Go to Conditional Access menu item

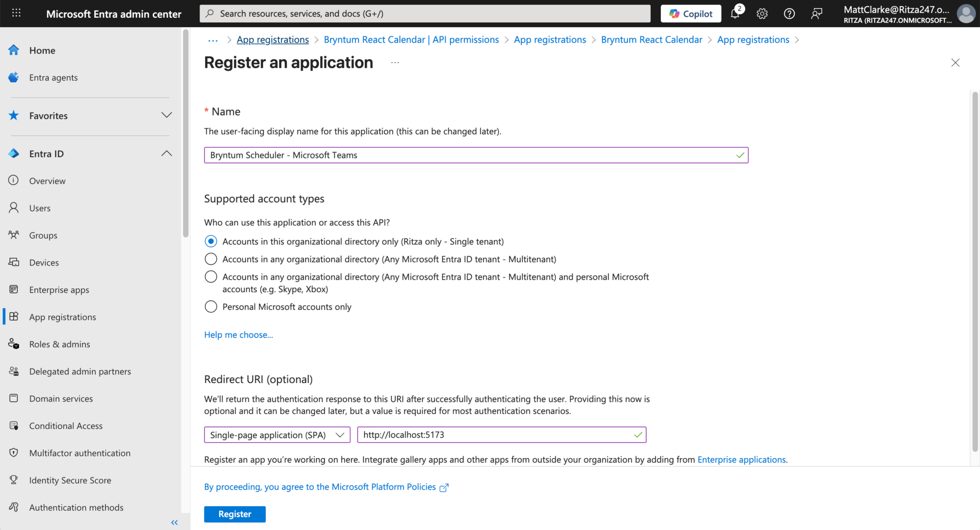[66, 426]
